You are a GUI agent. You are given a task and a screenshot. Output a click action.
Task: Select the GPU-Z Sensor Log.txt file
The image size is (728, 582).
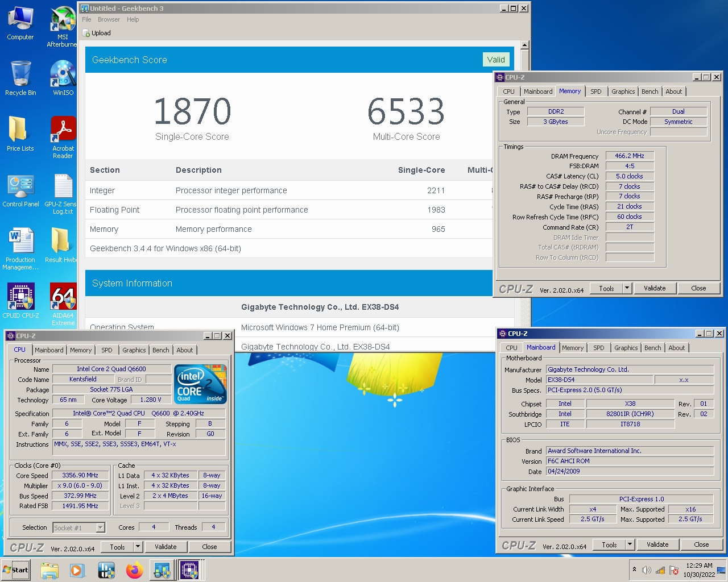tap(61, 193)
